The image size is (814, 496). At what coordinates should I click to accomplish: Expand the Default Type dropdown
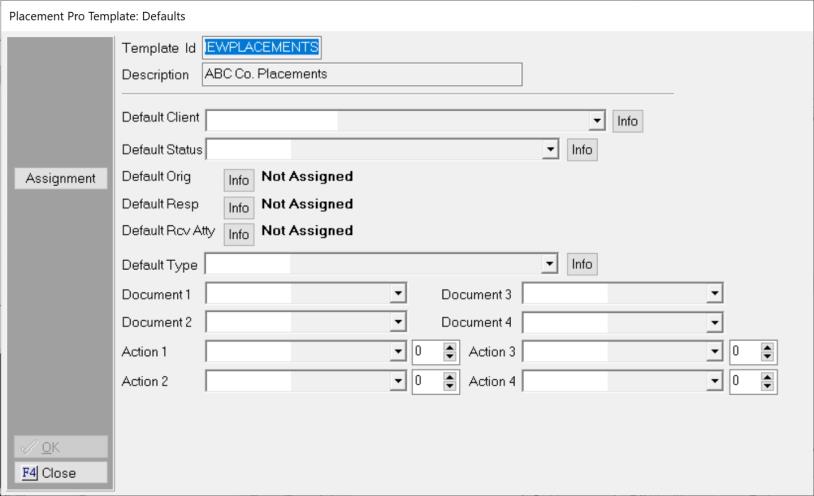click(551, 264)
